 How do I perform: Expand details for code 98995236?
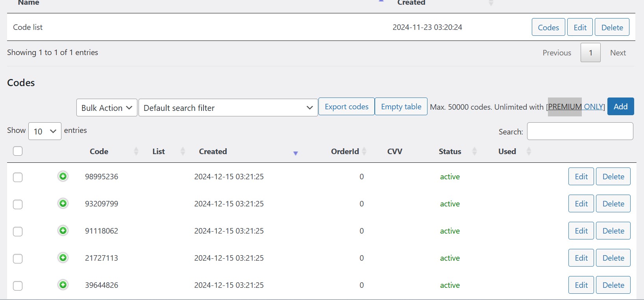pyautogui.click(x=63, y=176)
